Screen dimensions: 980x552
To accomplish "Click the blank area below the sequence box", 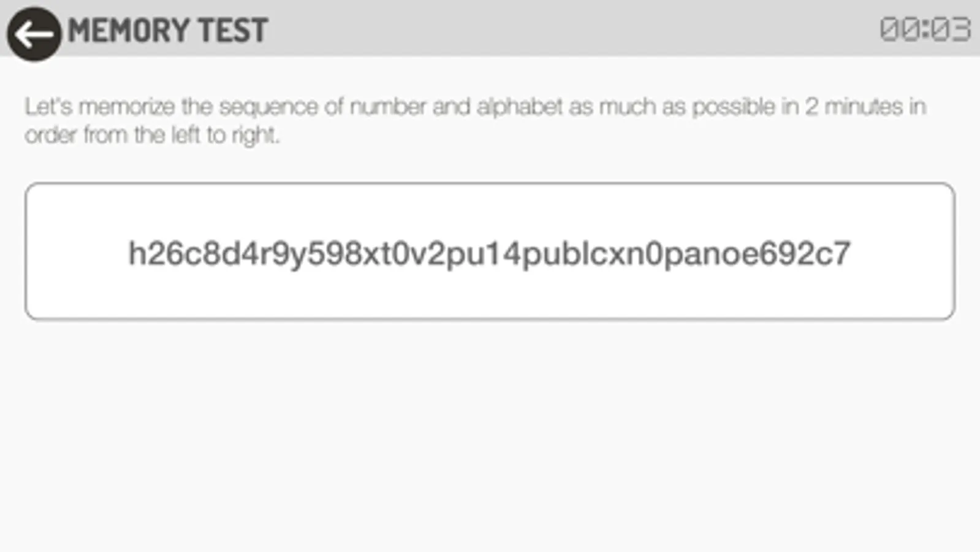I will (x=489, y=429).
